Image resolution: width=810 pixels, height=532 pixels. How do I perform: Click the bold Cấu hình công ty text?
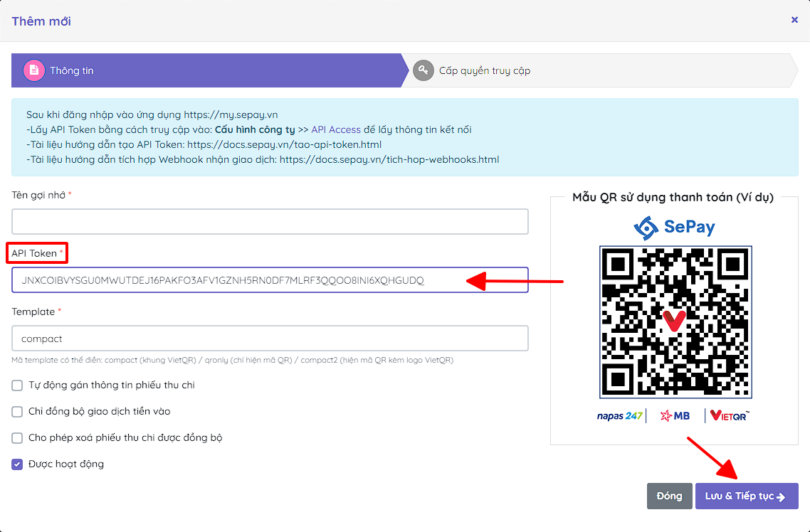tap(256, 129)
